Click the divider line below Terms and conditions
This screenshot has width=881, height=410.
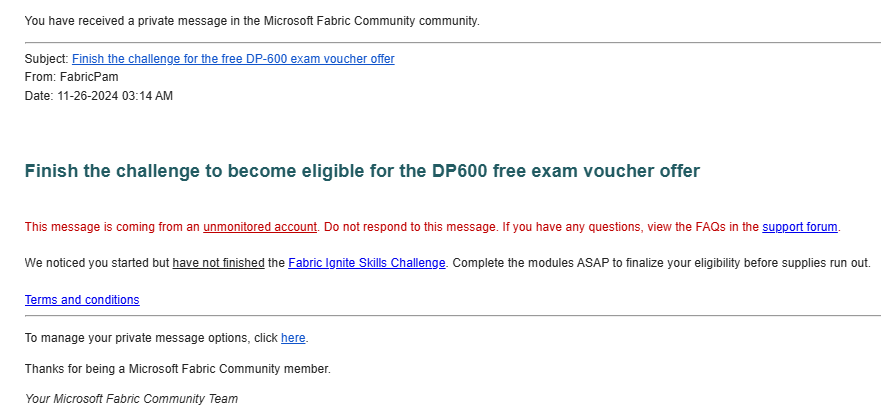pos(453,316)
